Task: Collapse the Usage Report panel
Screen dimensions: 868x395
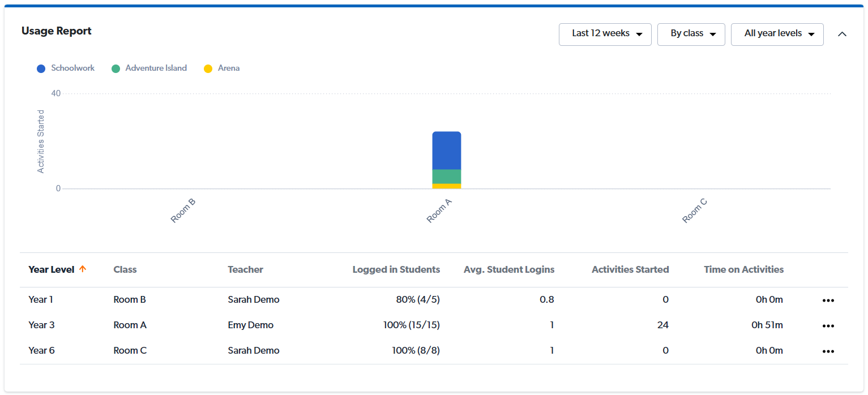Action: coord(842,34)
